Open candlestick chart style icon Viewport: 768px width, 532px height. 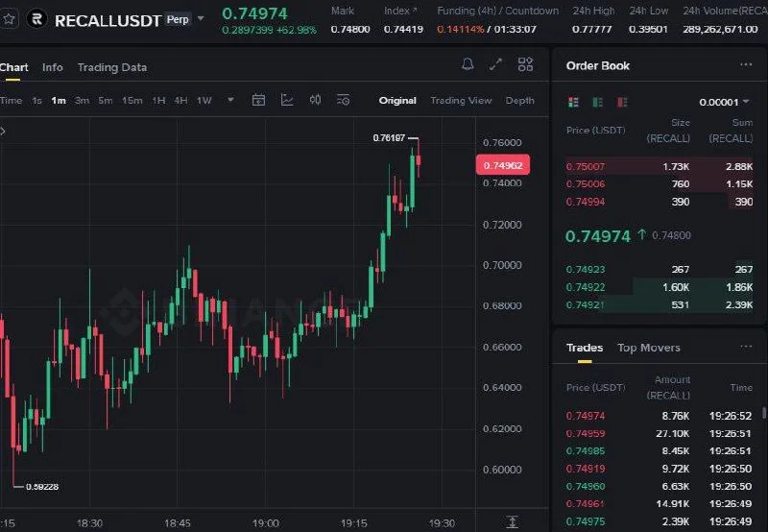tap(315, 101)
